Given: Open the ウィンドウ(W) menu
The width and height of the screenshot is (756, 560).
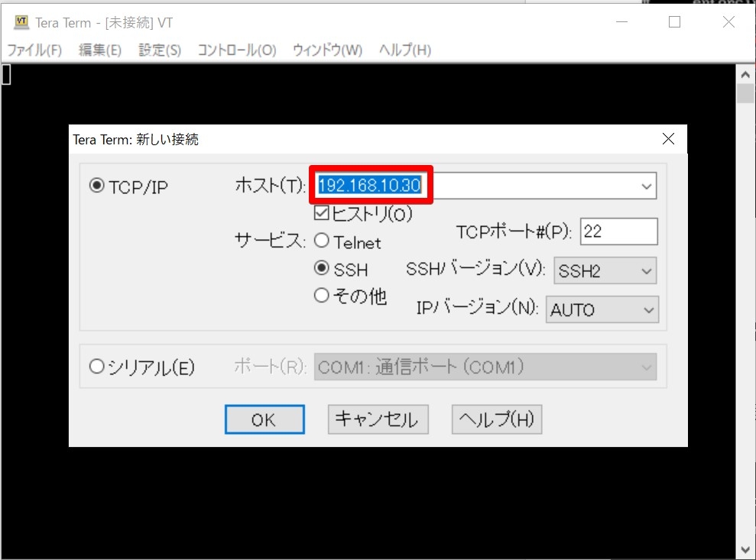Looking at the screenshot, I should 327,50.
